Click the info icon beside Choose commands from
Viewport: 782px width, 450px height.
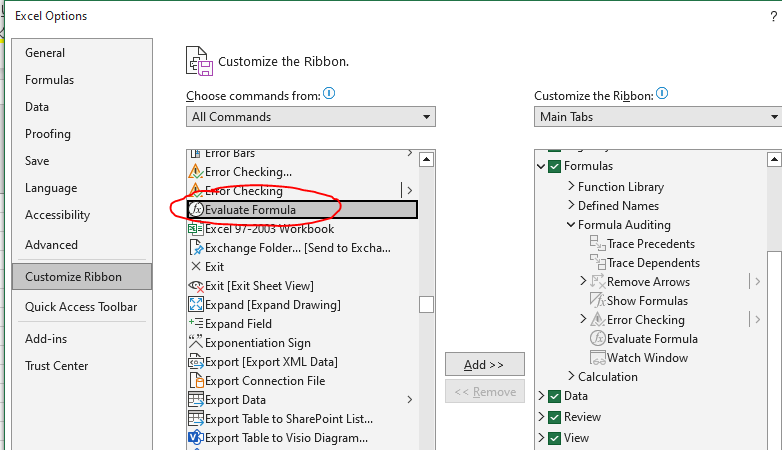[x=329, y=93]
